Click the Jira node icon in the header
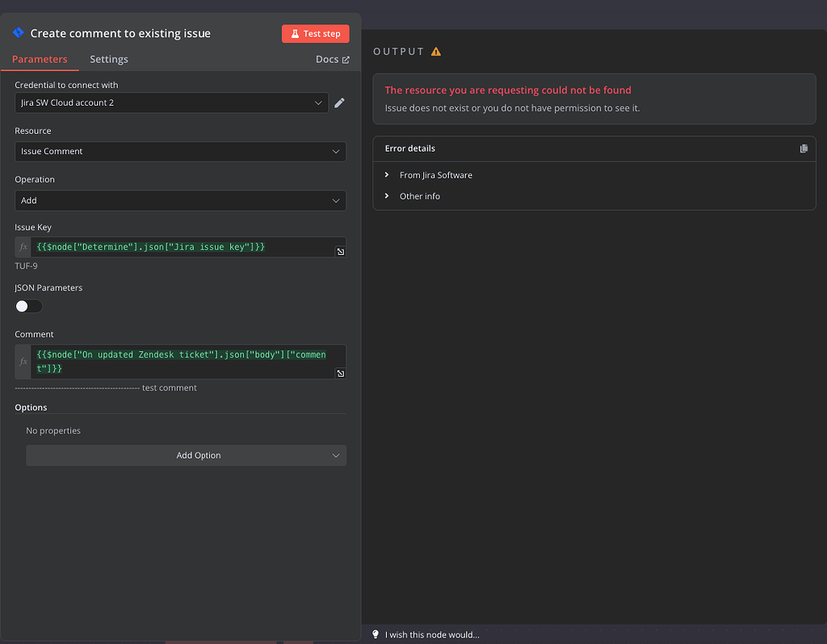Viewport: 827px width, 644px height. pos(18,32)
